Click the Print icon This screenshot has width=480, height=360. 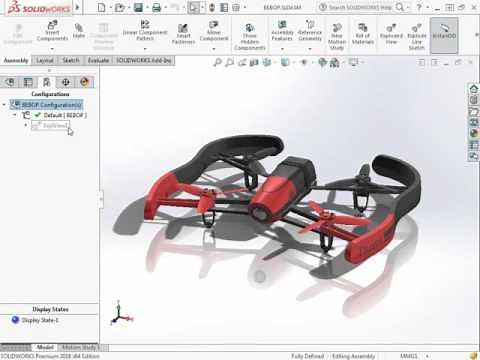157,7
